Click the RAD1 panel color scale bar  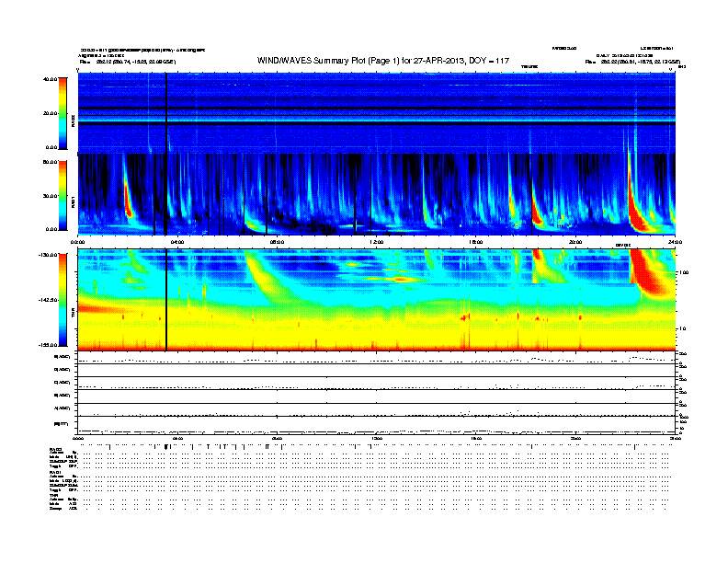coord(63,196)
